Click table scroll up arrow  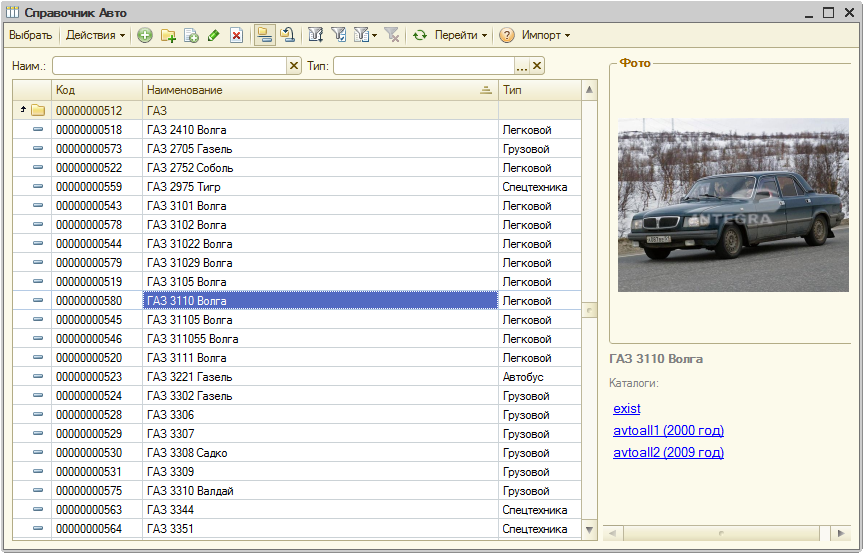pyautogui.click(x=589, y=90)
